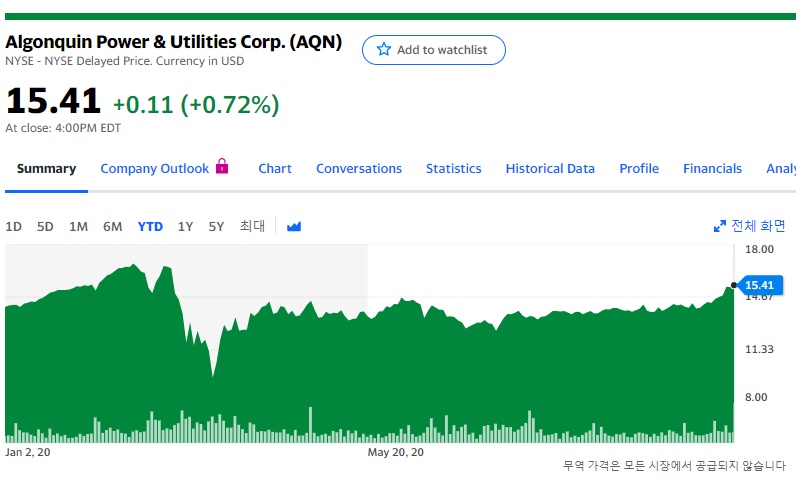Open the Conversations tab

click(358, 169)
